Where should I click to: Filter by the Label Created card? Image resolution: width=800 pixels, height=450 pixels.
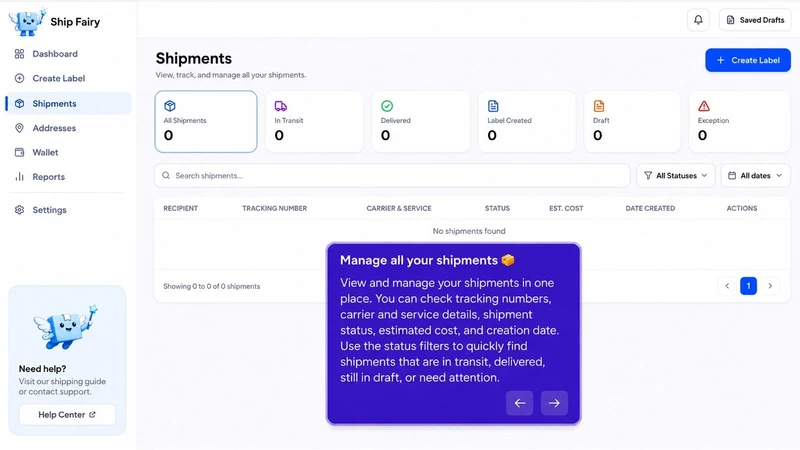527,121
